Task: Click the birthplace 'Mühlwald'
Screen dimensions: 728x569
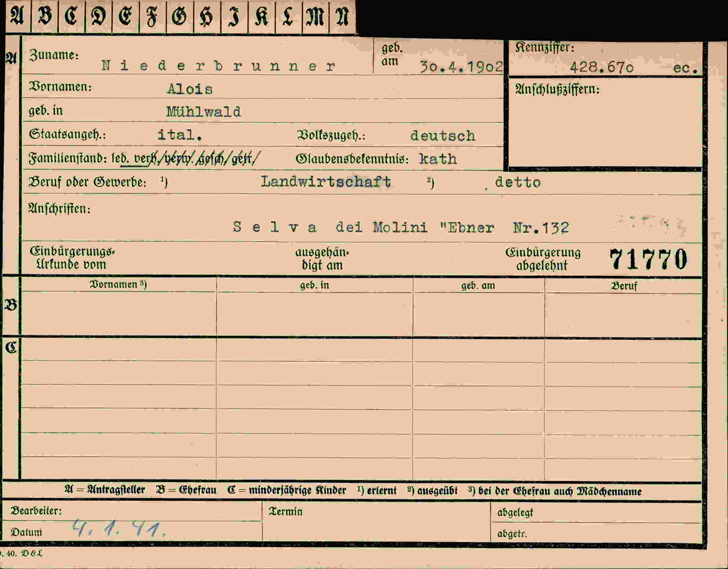Action: click(x=204, y=112)
